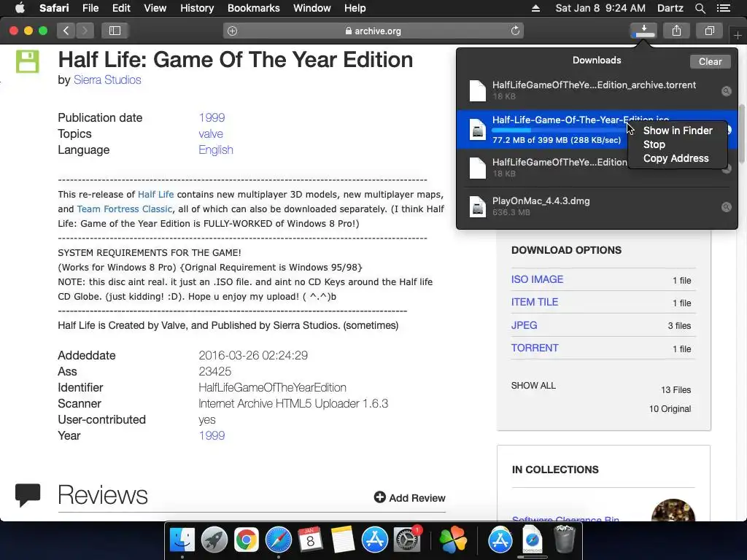This screenshot has width=747, height=560.
Task: Open PlayOnMac clover icon in Dock
Action: tap(453, 540)
